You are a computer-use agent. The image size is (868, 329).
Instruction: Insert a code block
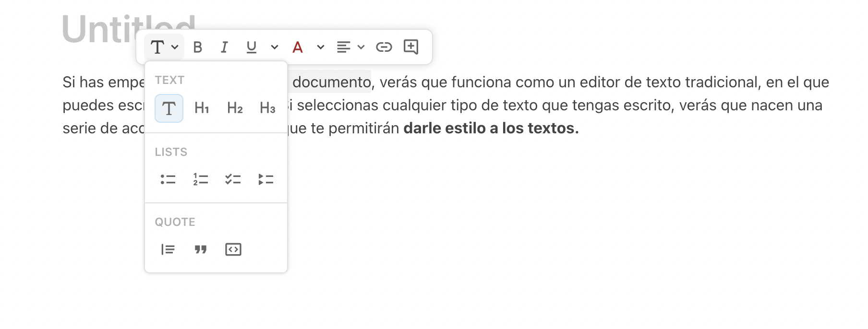click(x=233, y=249)
